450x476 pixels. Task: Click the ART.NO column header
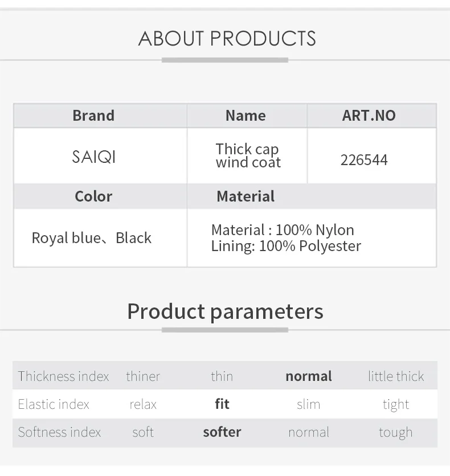click(x=369, y=116)
